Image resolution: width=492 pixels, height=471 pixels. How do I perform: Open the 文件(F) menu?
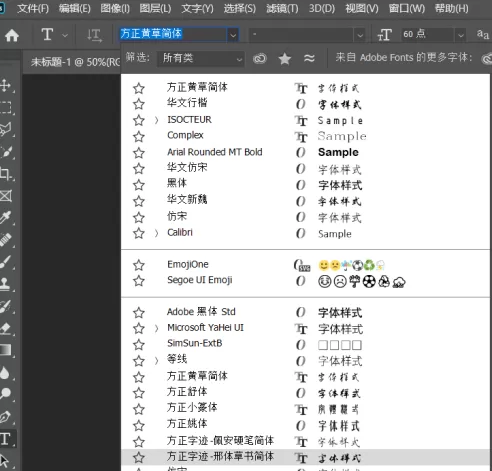33,8
